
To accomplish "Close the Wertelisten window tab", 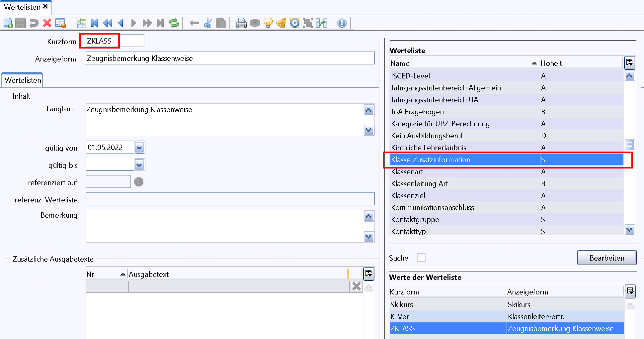I will (45, 6).
